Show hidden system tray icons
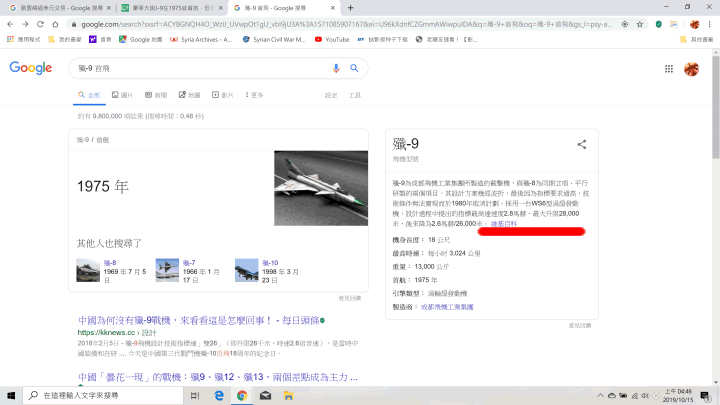The image size is (720, 405). click(600, 395)
